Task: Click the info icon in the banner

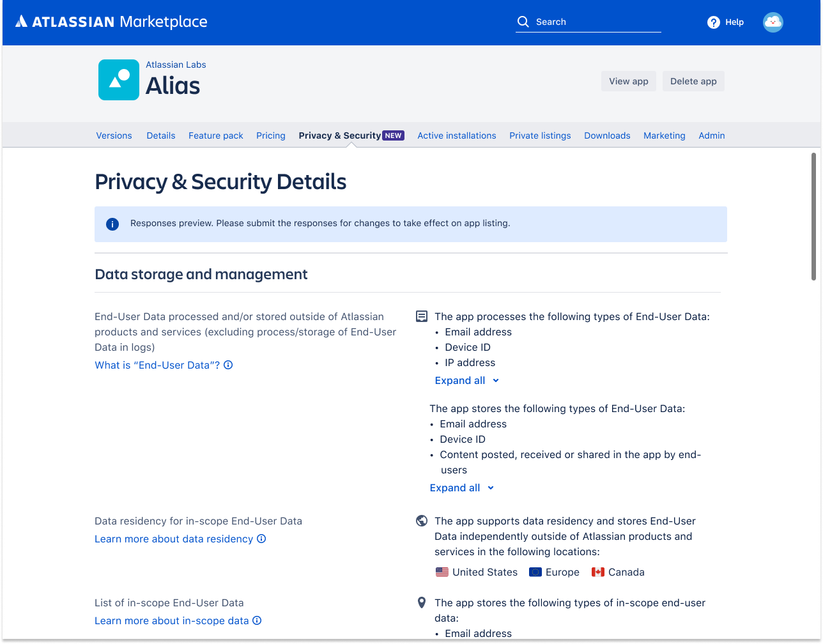Action: click(x=112, y=224)
